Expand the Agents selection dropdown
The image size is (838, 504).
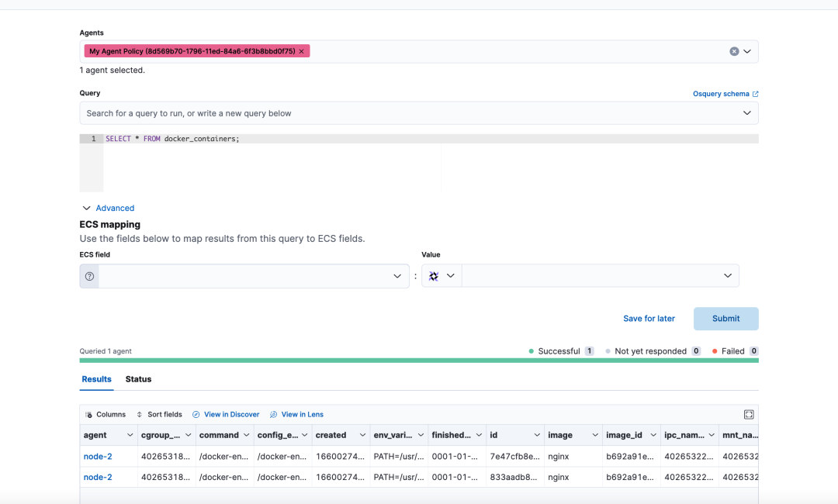tap(747, 51)
